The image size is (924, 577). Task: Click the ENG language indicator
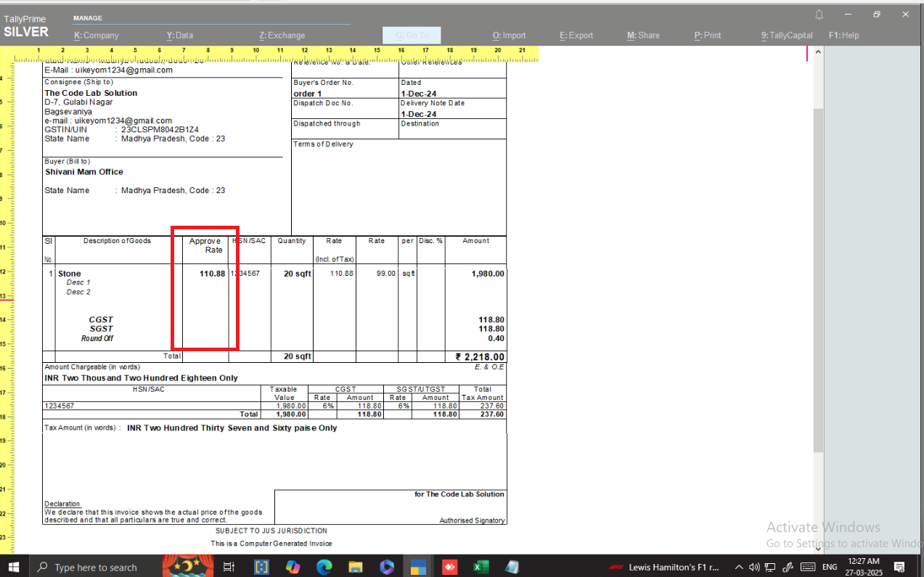pos(830,567)
